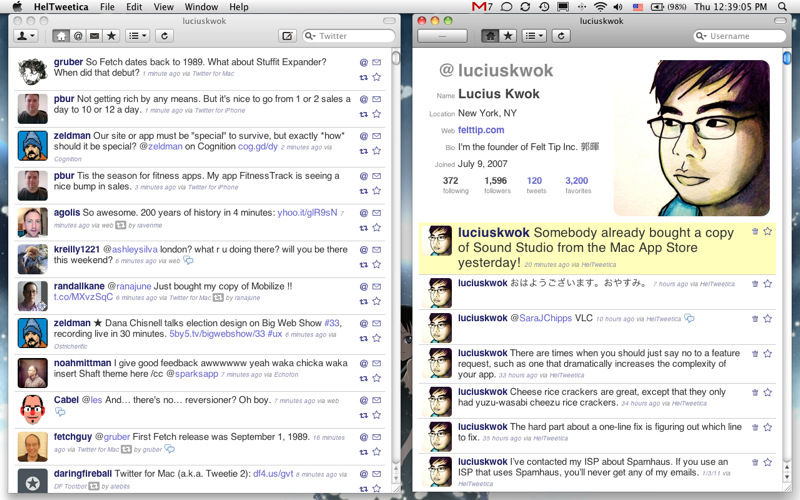The height and width of the screenshot is (500, 800).
Task: Open the Help menu
Action: (239, 7)
